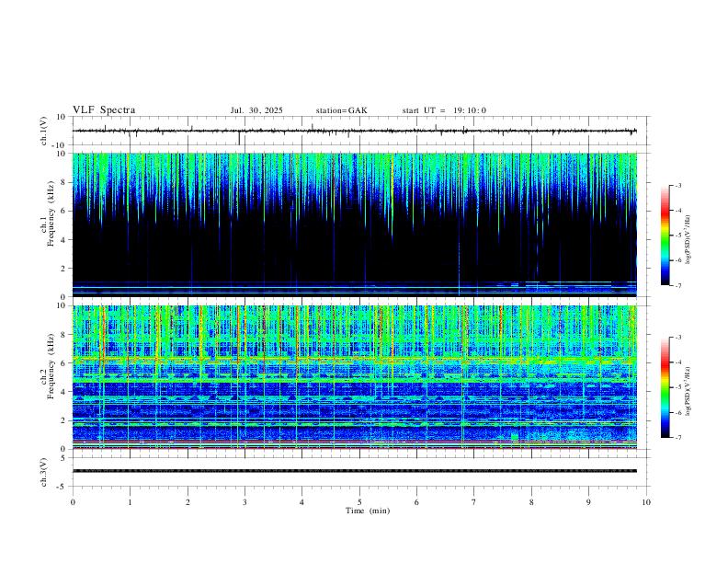Screen dimensions: 728x563
Task: Click the "2" kHz tick on ch.1 axis
Action: [x=64, y=269]
